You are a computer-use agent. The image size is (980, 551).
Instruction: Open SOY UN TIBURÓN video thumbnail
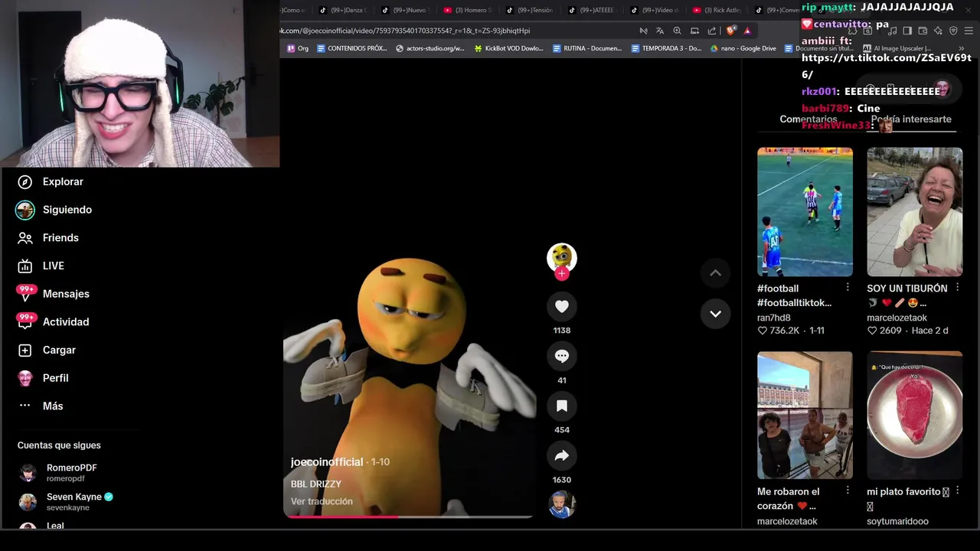(914, 212)
